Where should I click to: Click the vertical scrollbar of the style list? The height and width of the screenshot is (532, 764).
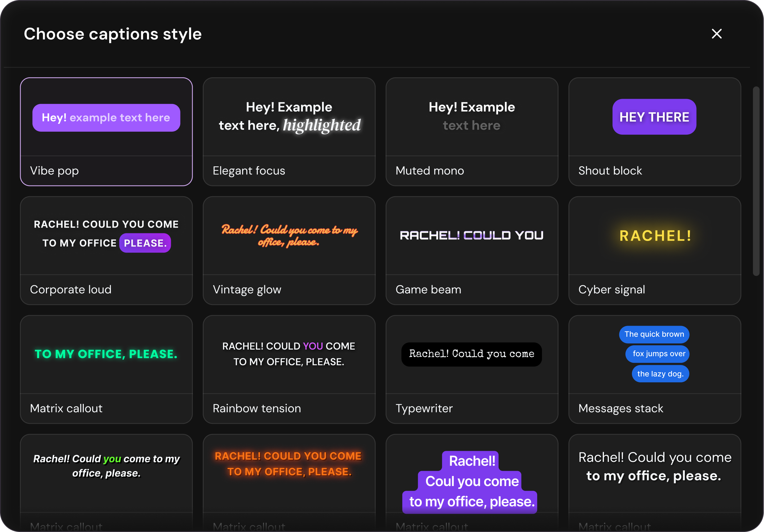point(756,181)
